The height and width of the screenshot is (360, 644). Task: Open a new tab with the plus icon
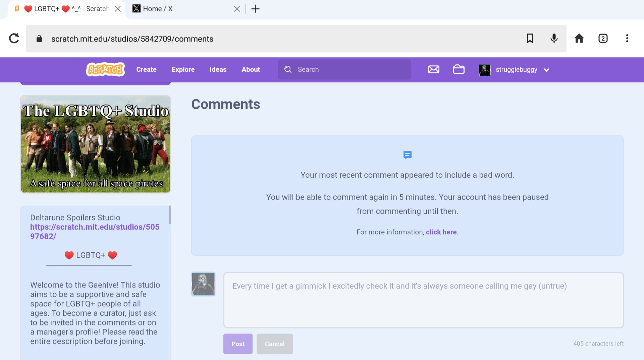coord(255,9)
